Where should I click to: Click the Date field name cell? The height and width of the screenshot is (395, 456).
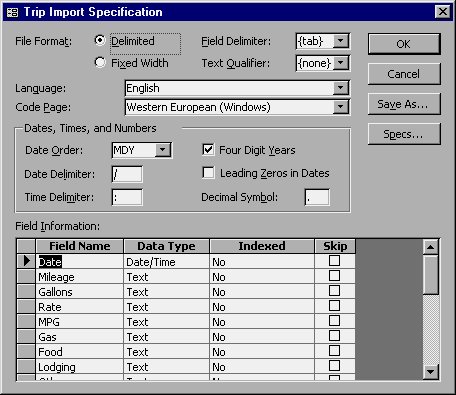80,262
